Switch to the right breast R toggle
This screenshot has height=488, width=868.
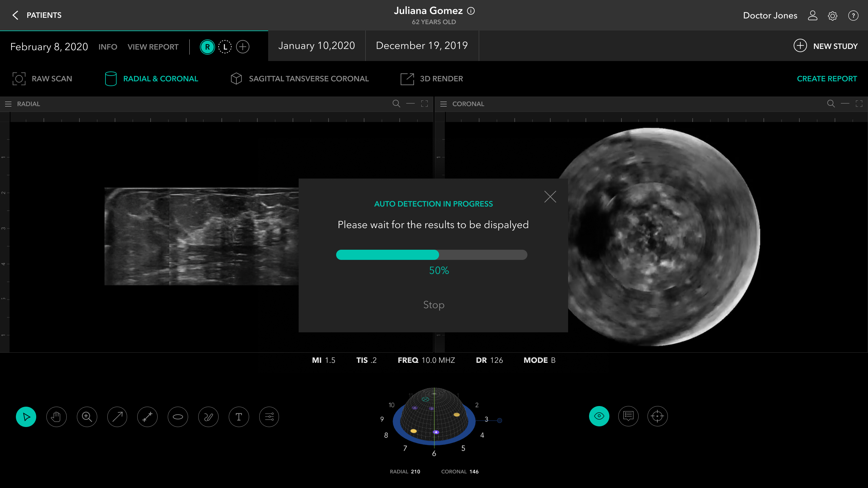click(207, 47)
